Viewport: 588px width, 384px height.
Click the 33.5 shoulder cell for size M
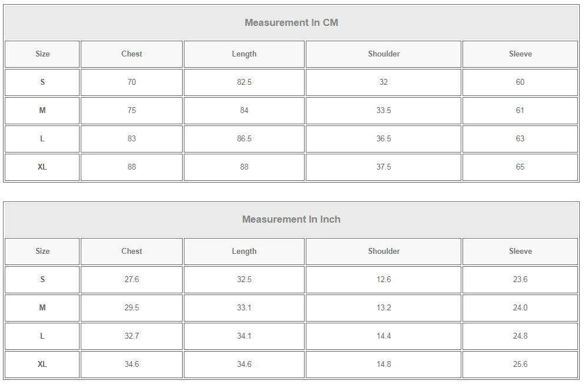point(384,111)
